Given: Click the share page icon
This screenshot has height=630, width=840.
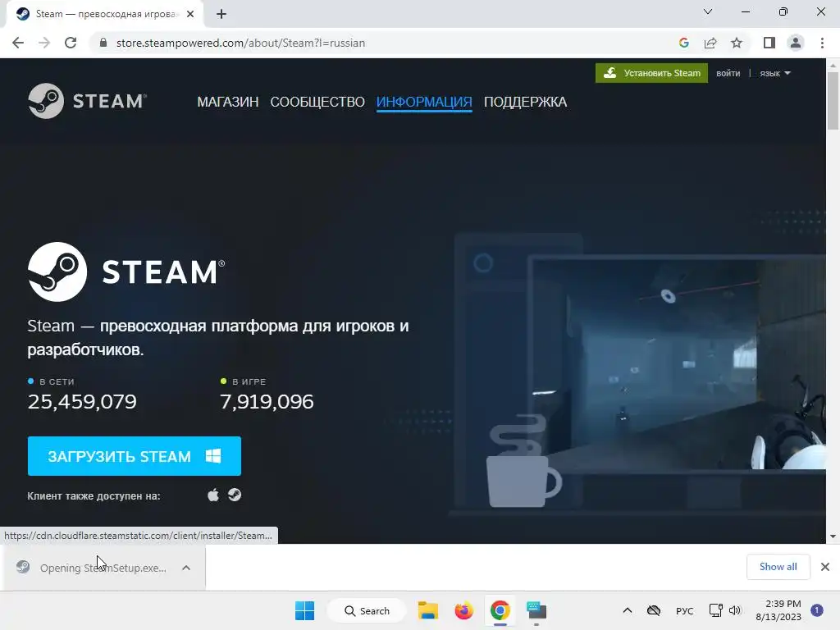Looking at the screenshot, I should click(710, 43).
